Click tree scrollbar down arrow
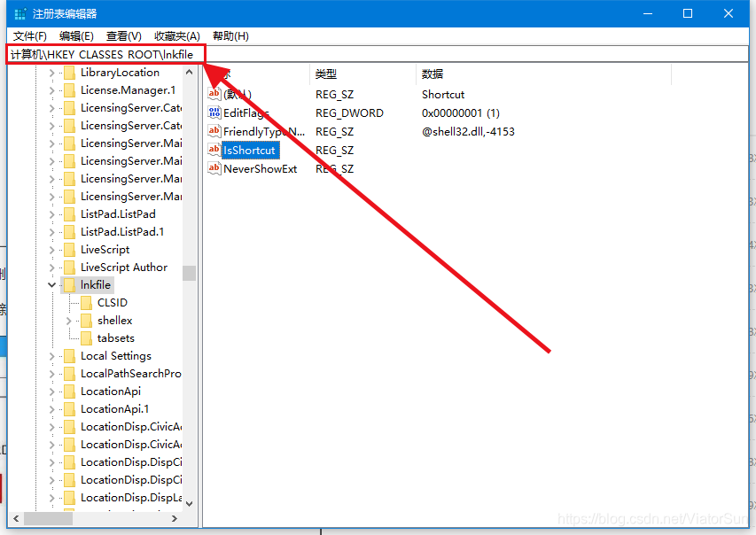This screenshot has height=535, width=756. click(x=189, y=504)
